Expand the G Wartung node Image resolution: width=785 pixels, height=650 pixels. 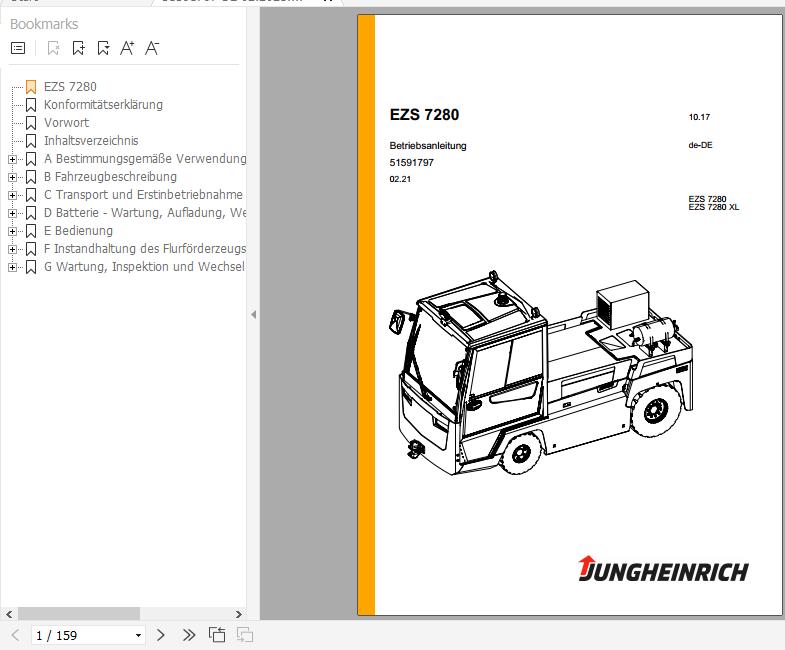[x=12, y=267]
